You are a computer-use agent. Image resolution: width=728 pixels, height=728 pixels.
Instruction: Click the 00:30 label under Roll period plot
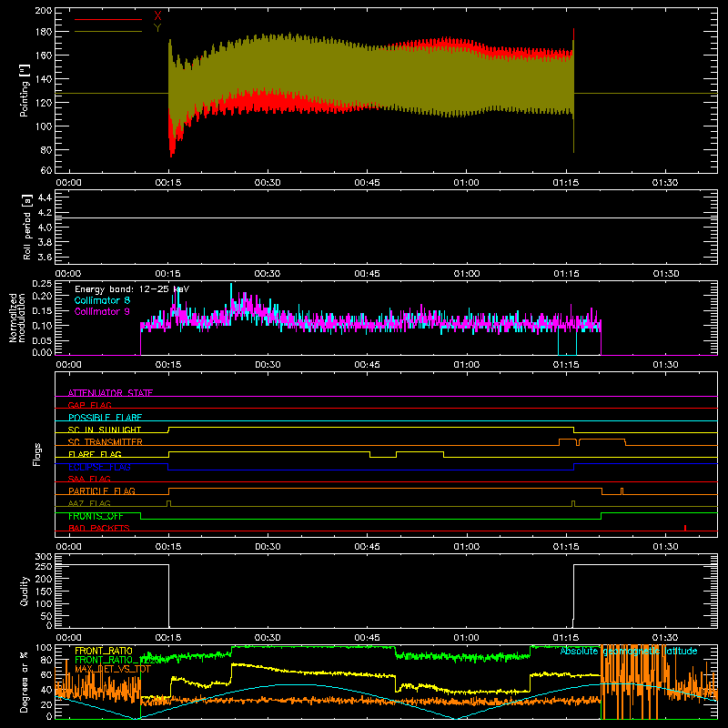(268, 274)
